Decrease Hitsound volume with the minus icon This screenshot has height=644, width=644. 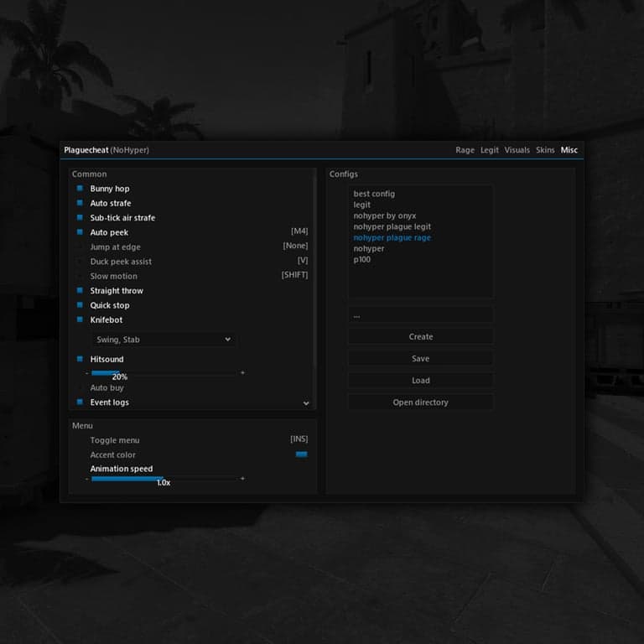[x=87, y=373]
